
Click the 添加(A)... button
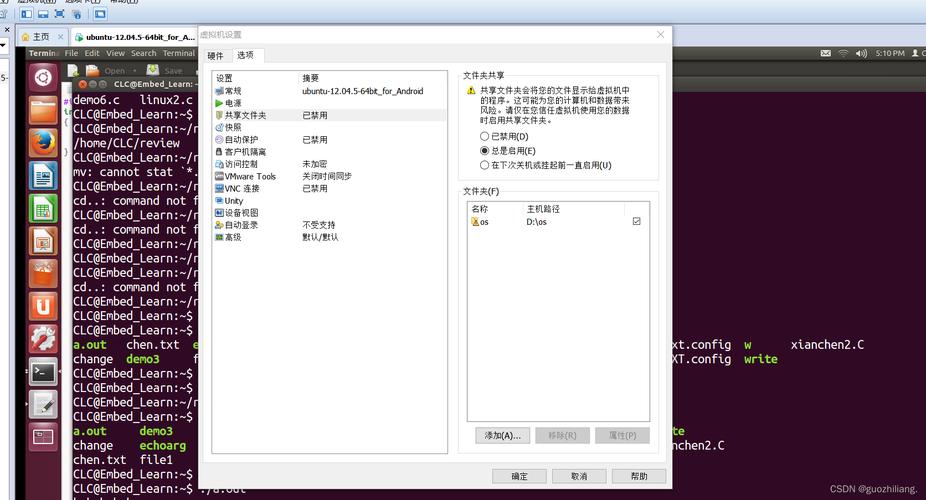pos(502,435)
